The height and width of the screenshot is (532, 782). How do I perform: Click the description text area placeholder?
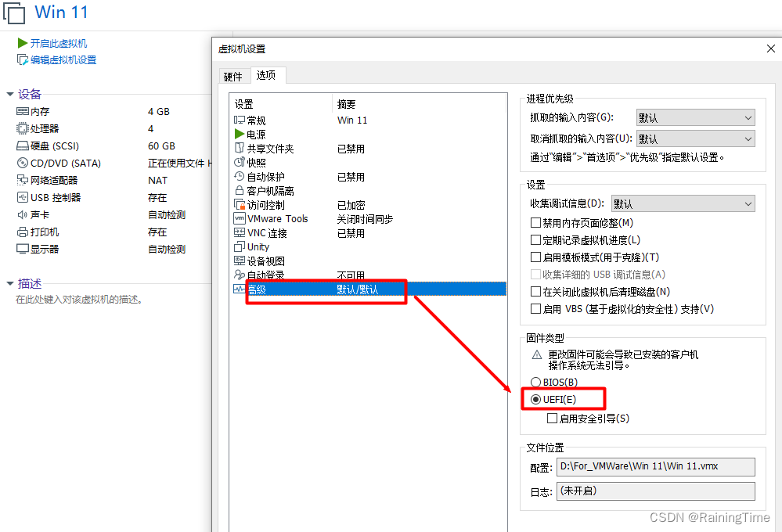coord(79,300)
